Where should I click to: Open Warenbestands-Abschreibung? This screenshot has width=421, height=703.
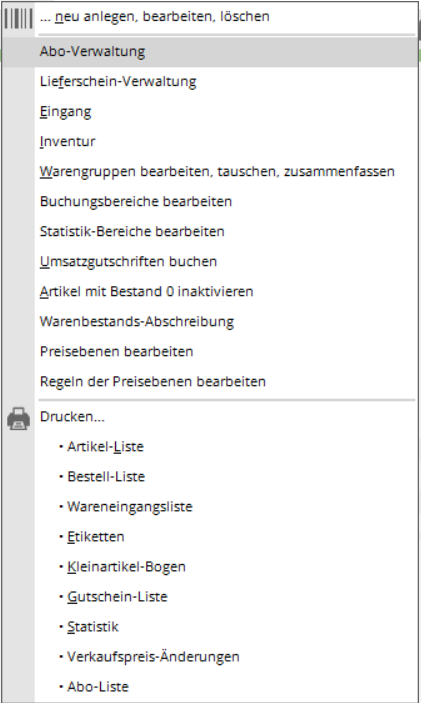pyautogui.click(x=210, y=322)
